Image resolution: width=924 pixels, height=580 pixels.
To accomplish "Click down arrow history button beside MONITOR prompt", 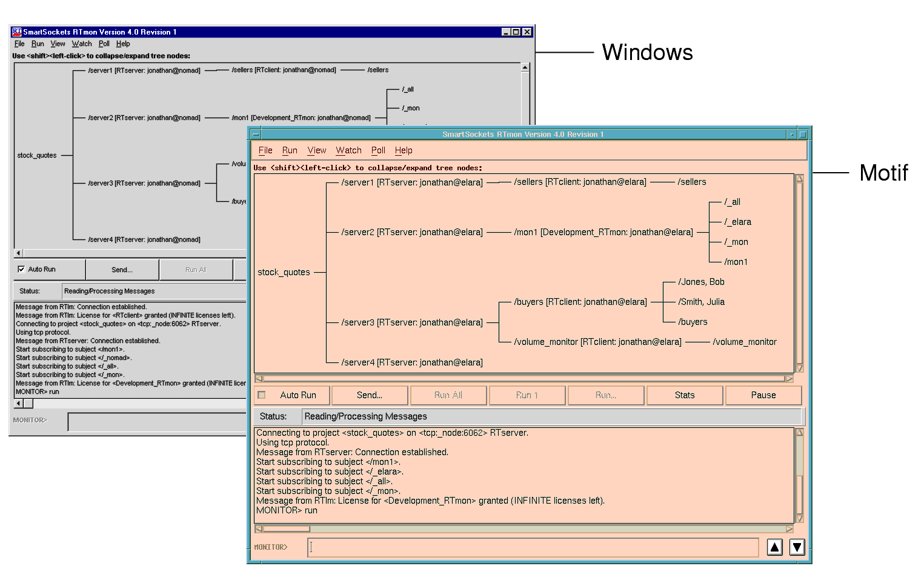I will point(797,547).
